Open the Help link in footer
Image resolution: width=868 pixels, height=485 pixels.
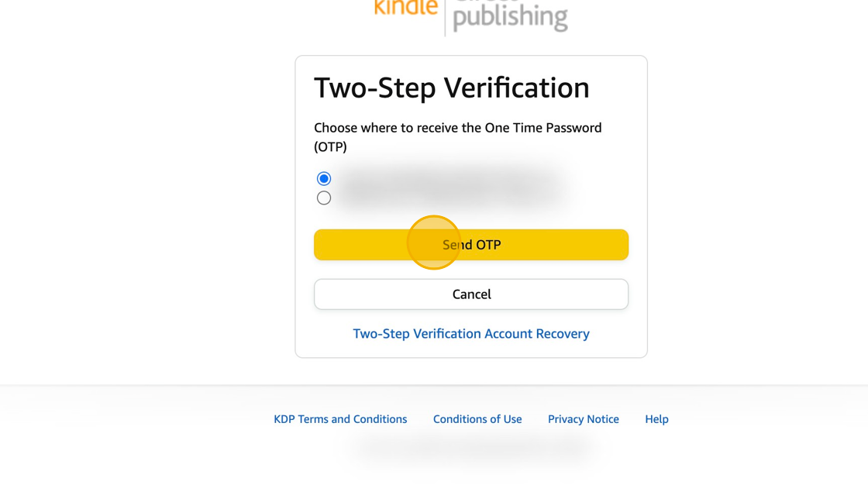pyautogui.click(x=656, y=419)
